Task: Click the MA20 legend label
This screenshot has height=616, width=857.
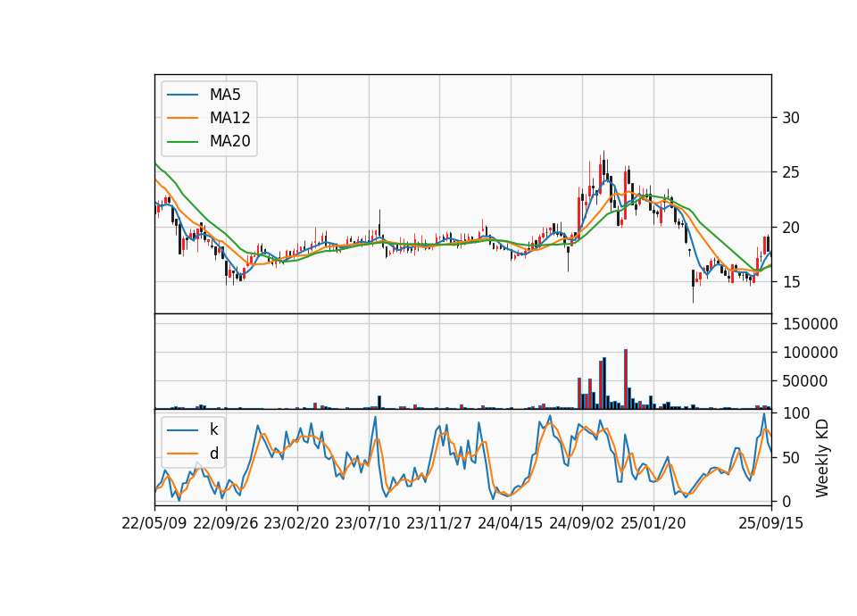Action: coord(229,141)
